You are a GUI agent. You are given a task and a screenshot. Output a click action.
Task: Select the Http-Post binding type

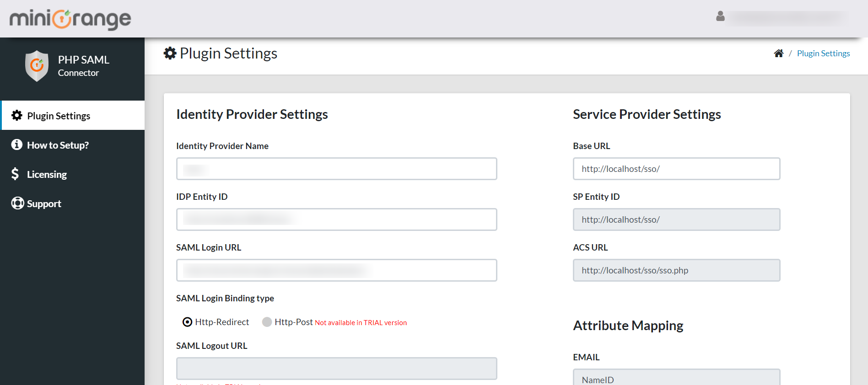coord(267,322)
